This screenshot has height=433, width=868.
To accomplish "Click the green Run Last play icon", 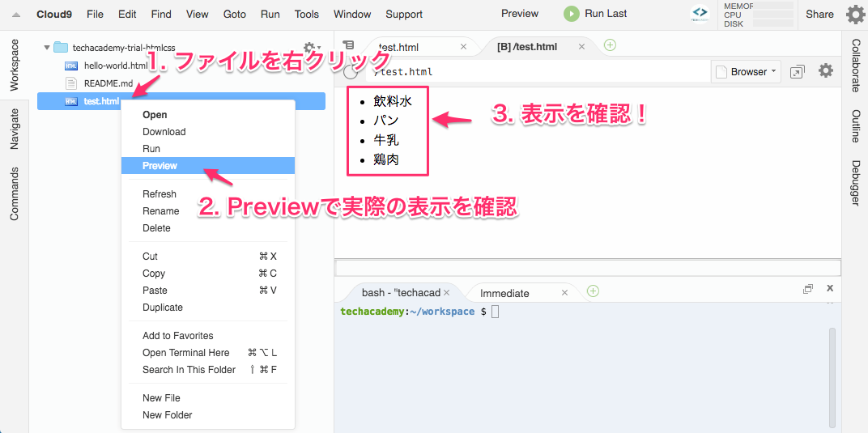I will pyautogui.click(x=572, y=14).
